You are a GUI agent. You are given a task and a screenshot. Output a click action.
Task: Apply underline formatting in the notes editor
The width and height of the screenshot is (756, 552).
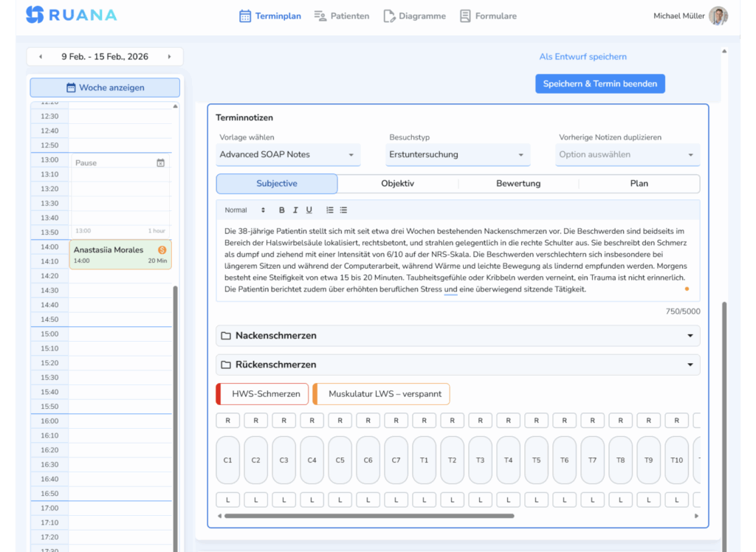coord(309,210)
